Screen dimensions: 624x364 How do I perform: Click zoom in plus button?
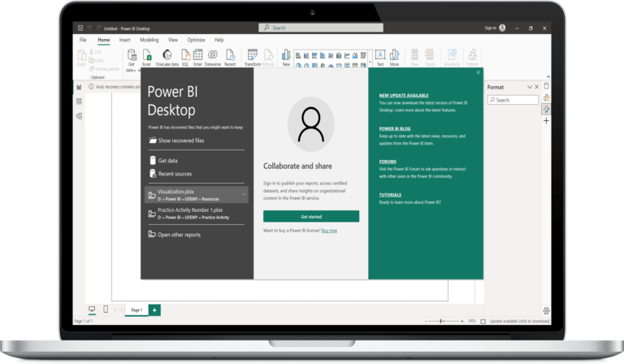tap(462, 321)
